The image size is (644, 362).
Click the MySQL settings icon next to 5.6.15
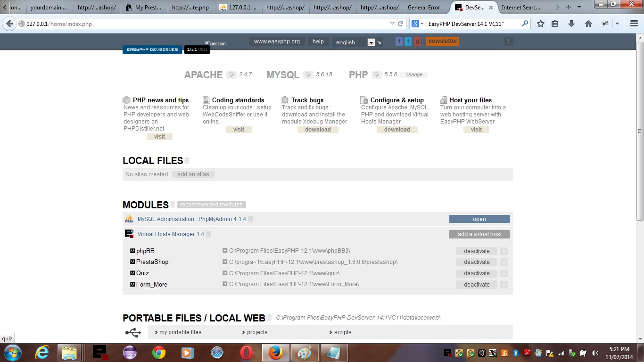tap(308, 74)
